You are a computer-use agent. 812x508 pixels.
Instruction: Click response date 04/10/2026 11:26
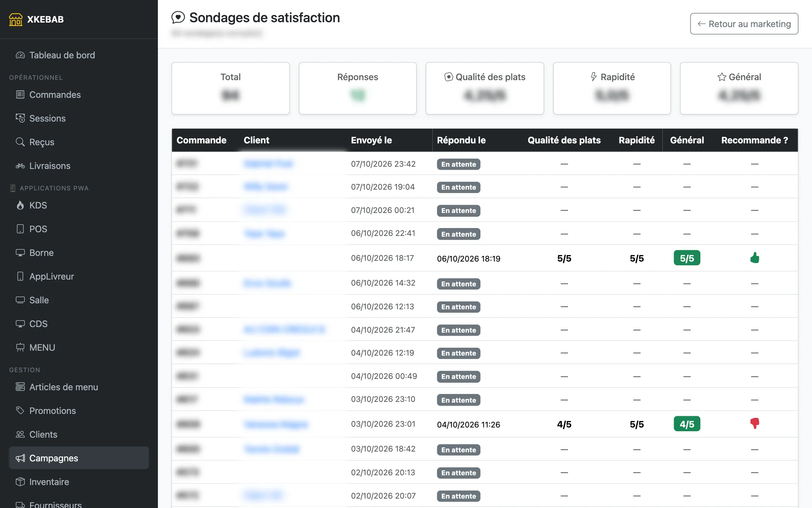tap(468, 424)
